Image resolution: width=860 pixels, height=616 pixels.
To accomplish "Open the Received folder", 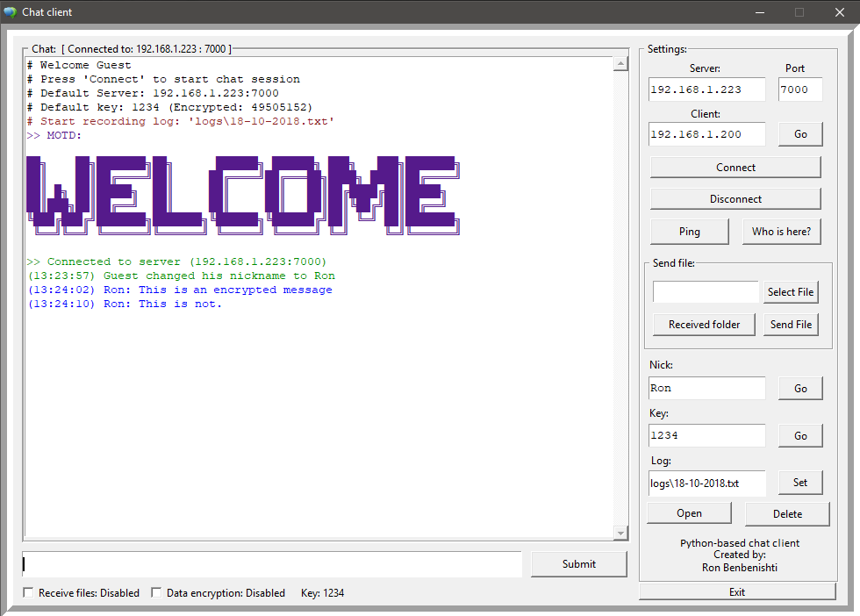I will pos(704,324).
